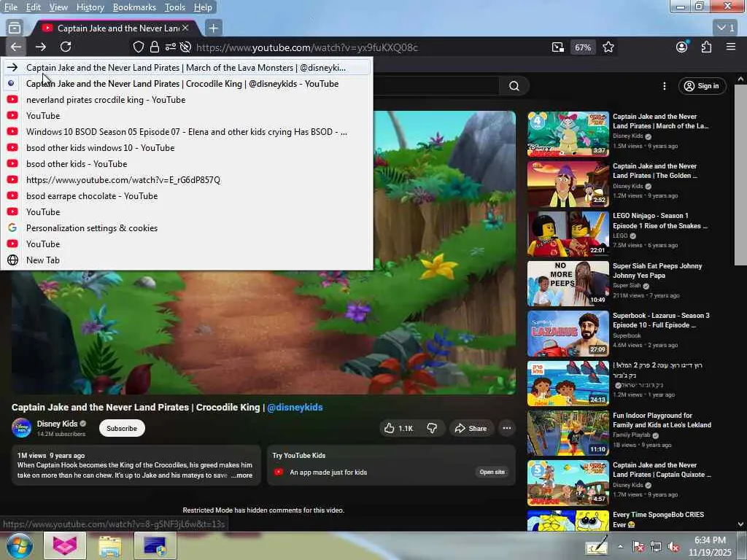The width and height of the screenshot is (747, 560).
Task: Click the picture-in-picture icon in address bar
Action: (558, 47)
